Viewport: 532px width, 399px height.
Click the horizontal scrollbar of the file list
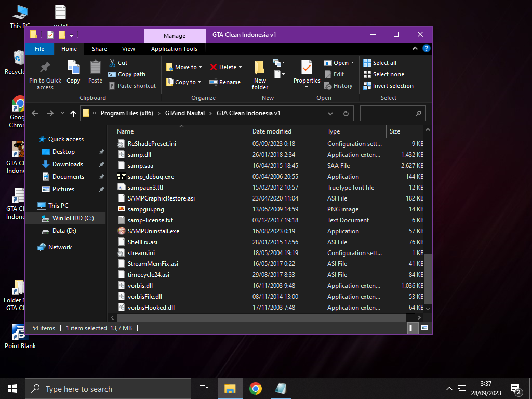point(261,317)
